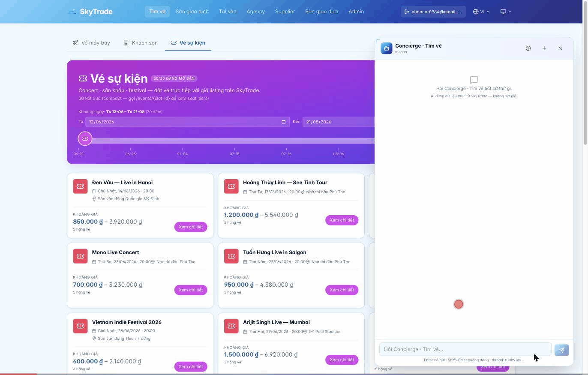This screenshot has width=588, height=375.
Task: Open the Tìm vé menu
Action: (157, 12)
